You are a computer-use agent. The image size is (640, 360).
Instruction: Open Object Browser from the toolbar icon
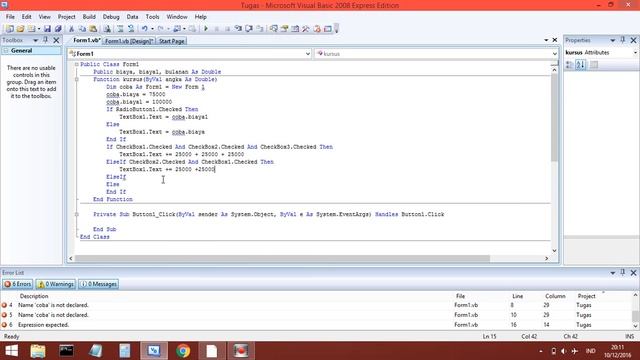[x=295, y=29]
